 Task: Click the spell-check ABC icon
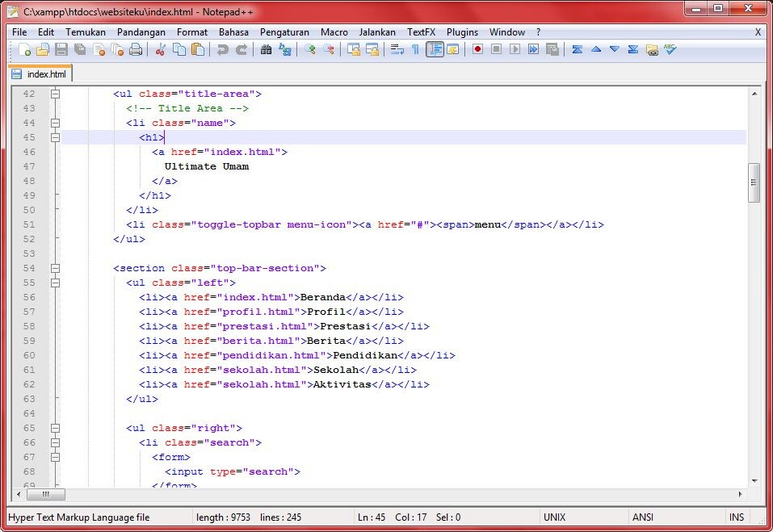[x=670, y=49]
